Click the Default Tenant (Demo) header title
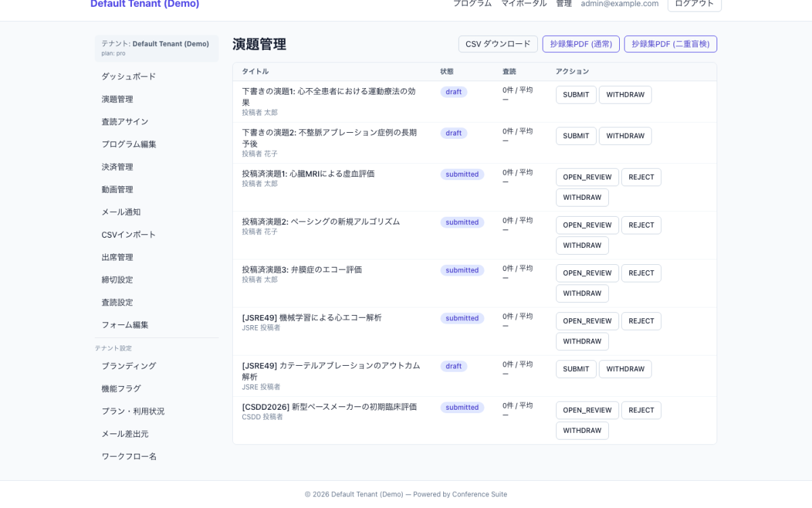Image resolution: width=812 pixels, height=508 pixels. (145, 4)
